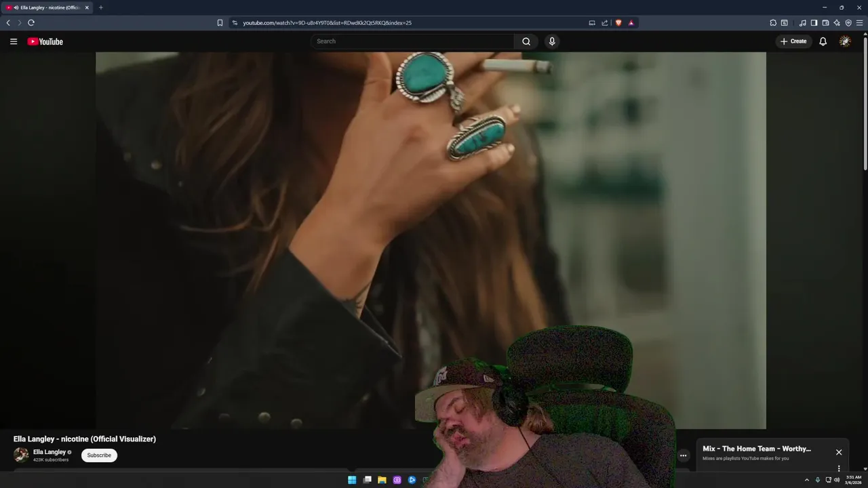
Task: Select the Ella Langley - nicotine tab
Action: click(x=47, y=7)
